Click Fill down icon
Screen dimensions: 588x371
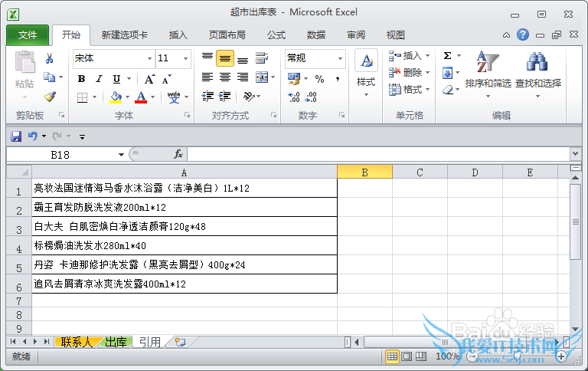point(447,73)
